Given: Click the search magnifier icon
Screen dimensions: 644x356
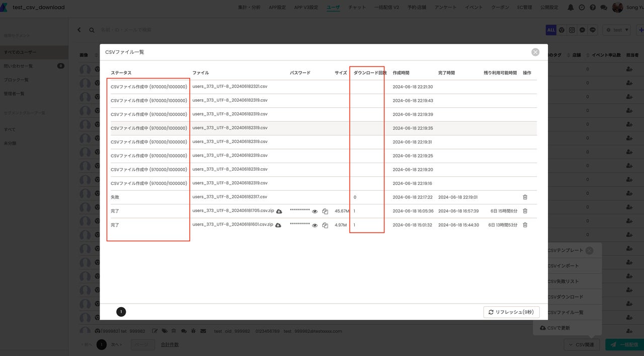Looking at the screenshot, I should (92, 30).
